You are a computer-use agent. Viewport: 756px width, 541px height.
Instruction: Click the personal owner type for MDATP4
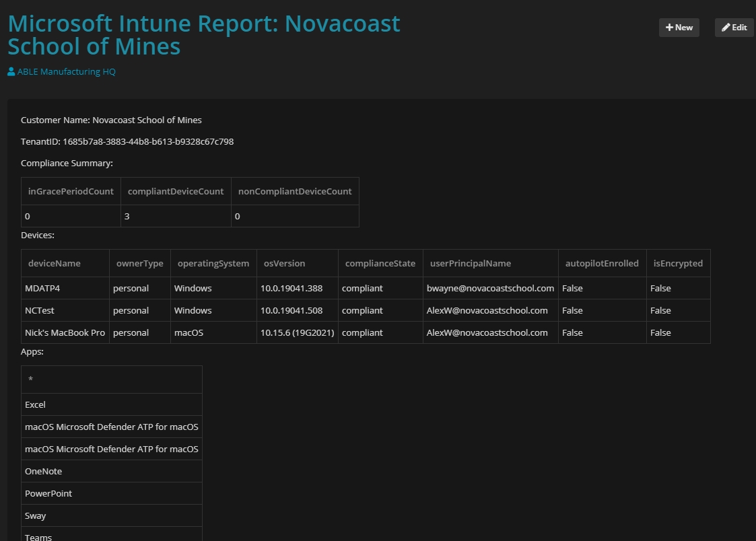click(140, 288)
